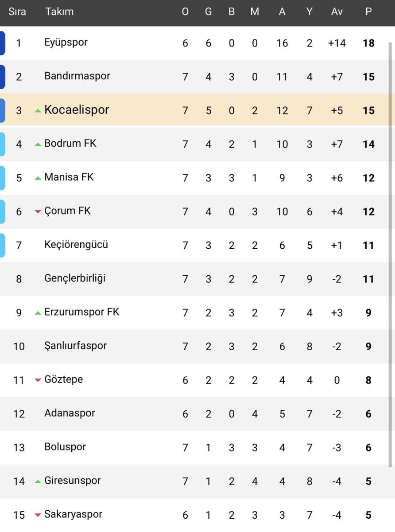The width and height of the screenshot is (395, 532).
Task: Click the green up arrow beside Giresunspor
Action: [x=38, y=481]
